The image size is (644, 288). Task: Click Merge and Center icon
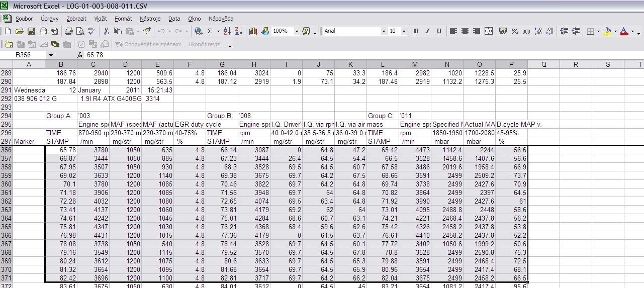(x=488, y=31)
